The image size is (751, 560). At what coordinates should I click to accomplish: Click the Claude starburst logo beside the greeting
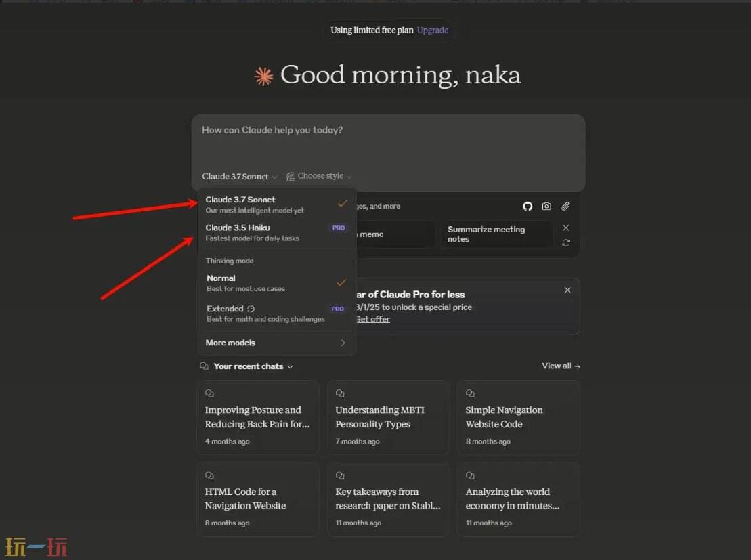pos(263,77)
